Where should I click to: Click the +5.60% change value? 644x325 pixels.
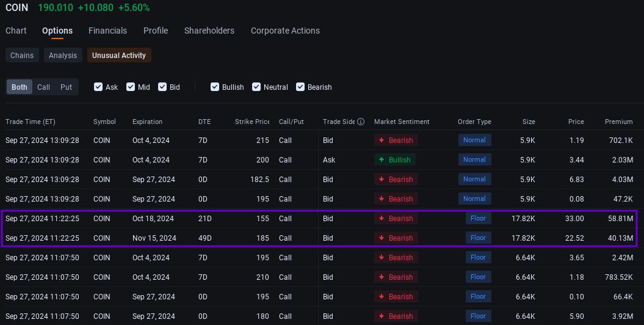(134, 7)
